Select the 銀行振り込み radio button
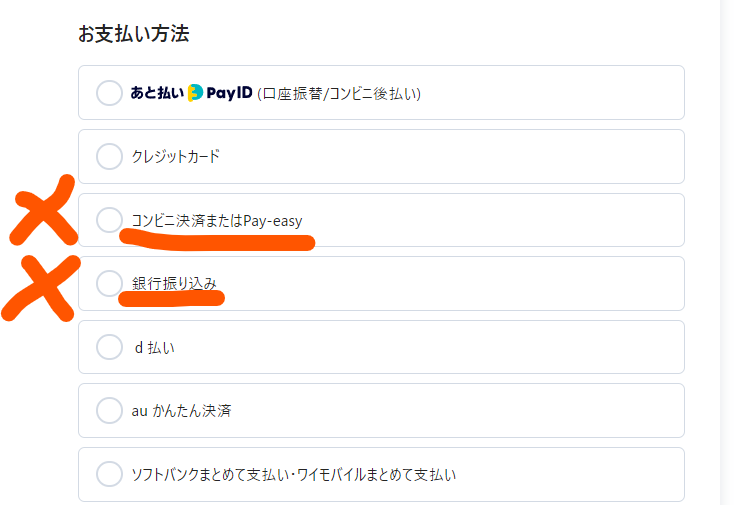The image size is (752, 505). click(109, 284)
